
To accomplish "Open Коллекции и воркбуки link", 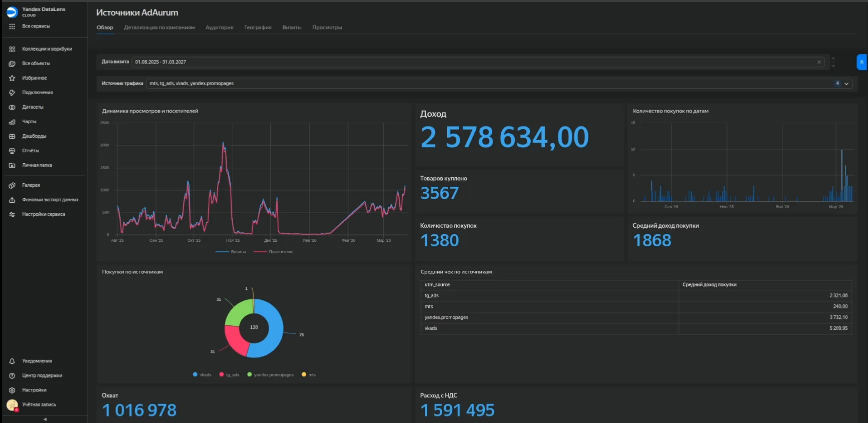I will (x=47, y=49).
